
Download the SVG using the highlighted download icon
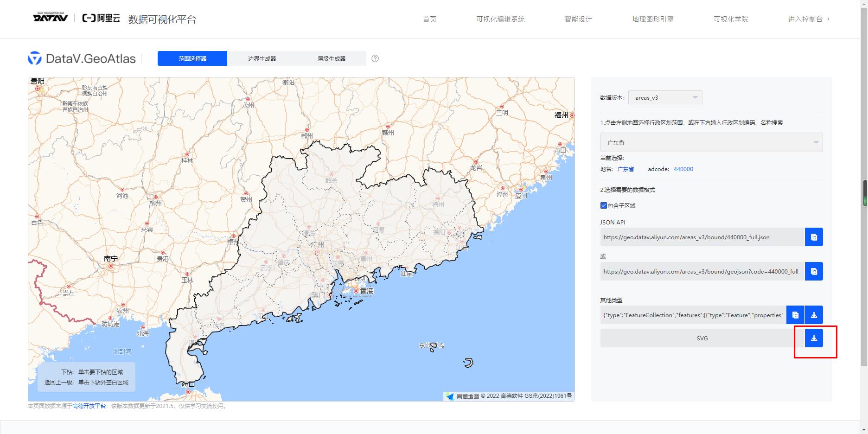pyautogui.click(x=813, y=338)
